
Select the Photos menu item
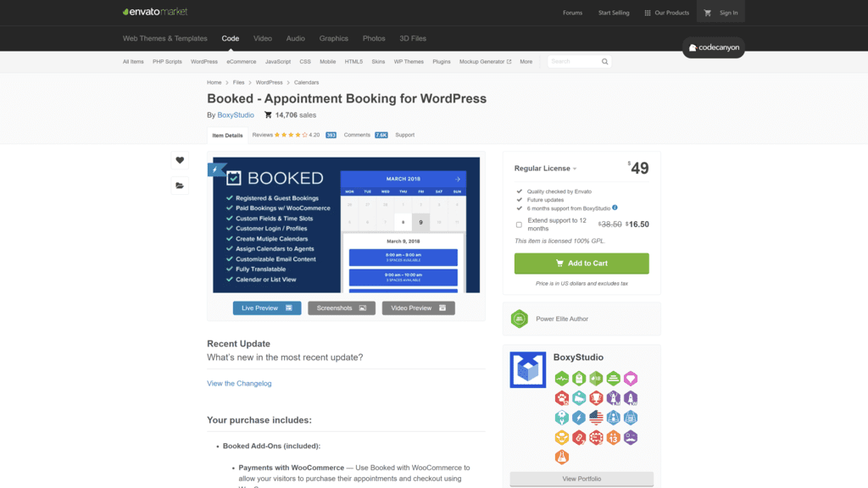click(x=374, y=39)
